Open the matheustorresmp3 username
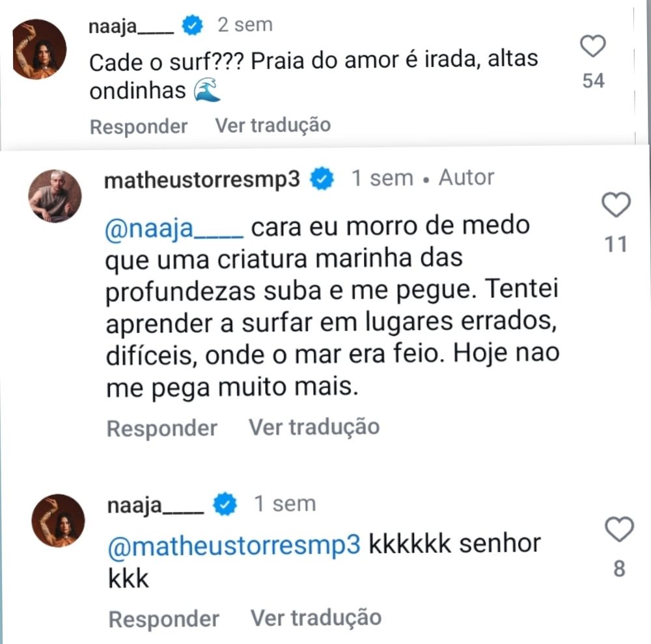The image size is (651, 644). 202,180
